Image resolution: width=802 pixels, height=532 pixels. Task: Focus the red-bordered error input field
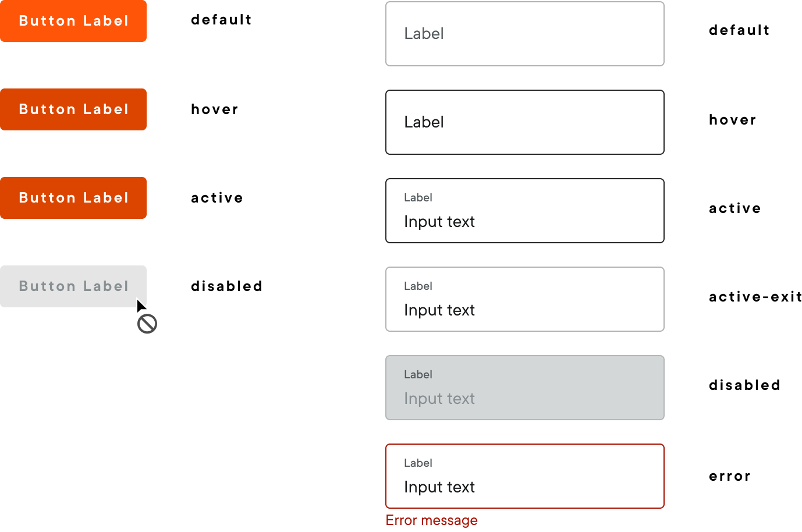[x=524, y=476]
